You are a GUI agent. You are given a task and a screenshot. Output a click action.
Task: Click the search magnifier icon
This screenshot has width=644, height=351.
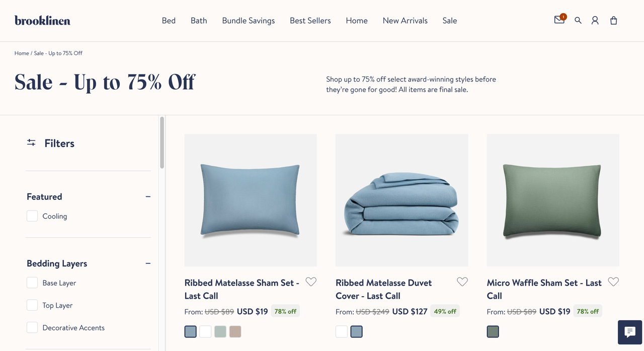pos(578,21)
